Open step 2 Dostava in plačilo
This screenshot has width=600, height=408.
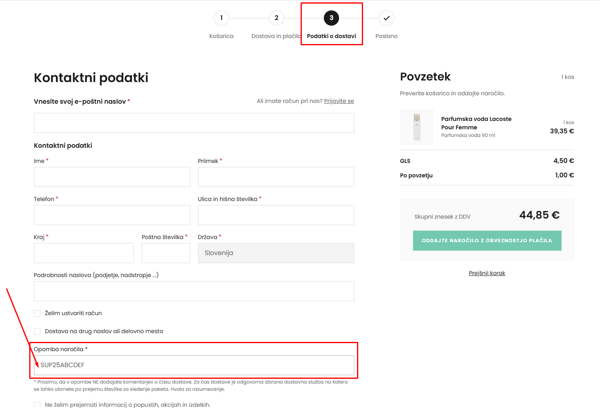pyautogui.click(x=276, y=18)
